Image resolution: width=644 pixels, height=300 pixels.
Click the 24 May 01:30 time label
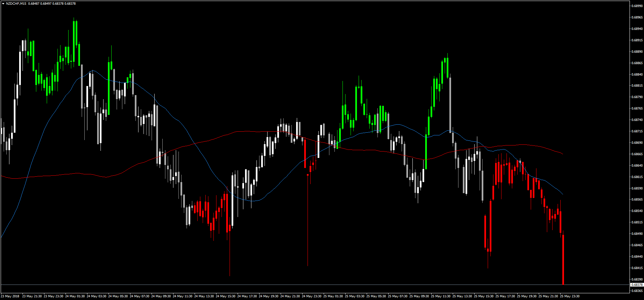[75, 296]
